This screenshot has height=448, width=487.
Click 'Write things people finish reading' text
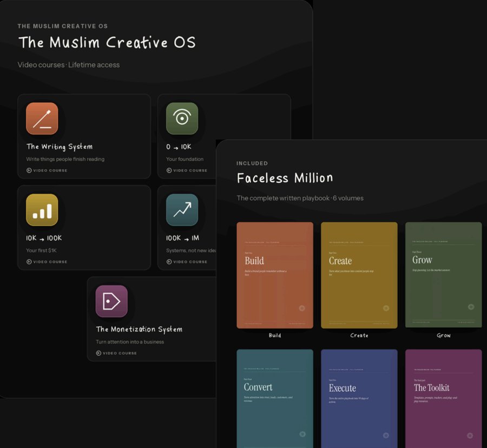click(x=65, y=159)
